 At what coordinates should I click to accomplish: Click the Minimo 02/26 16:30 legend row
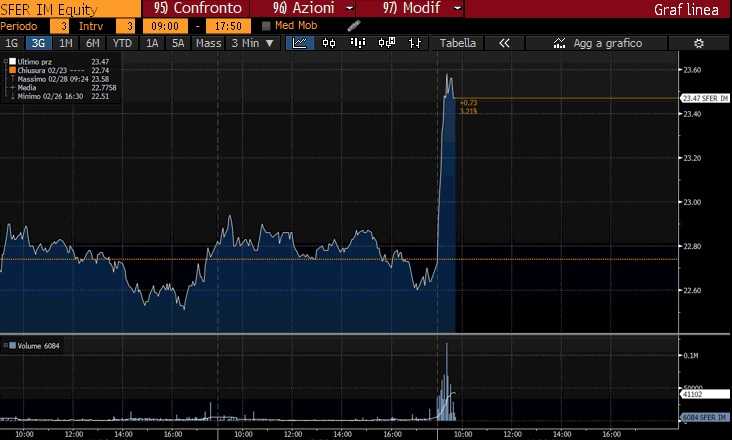63,97
